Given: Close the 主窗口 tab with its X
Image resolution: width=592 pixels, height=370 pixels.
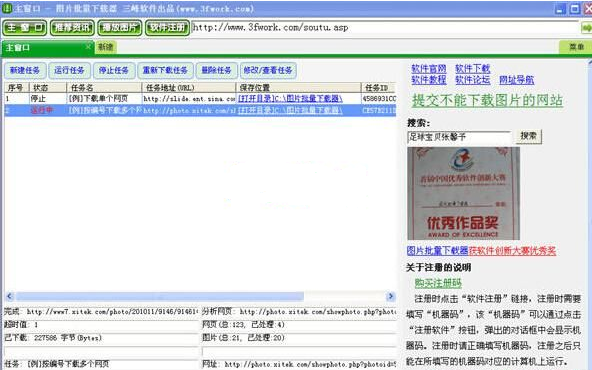Looking at the screenshot, I should (88, 46).
